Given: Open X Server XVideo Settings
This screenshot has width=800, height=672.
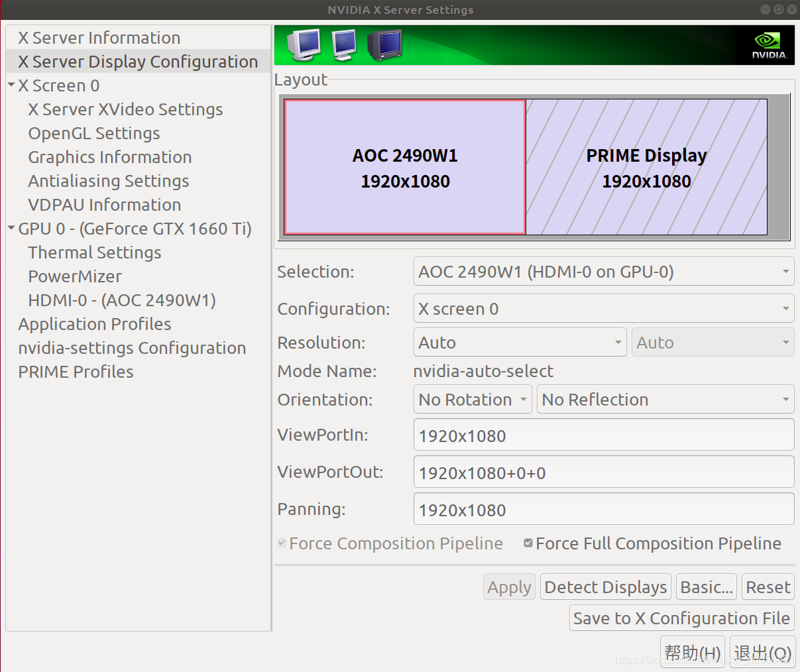Looking at the screenshot, I should pos(125,109).
